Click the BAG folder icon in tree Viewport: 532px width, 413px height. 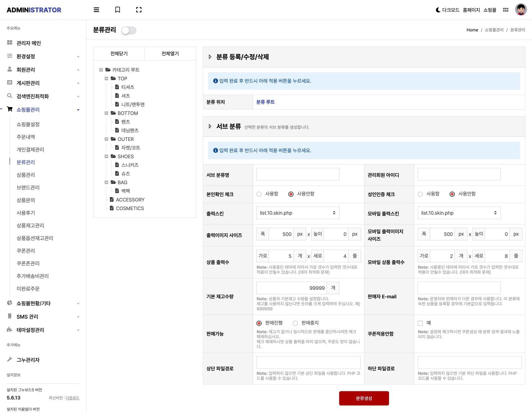coord(113,182)
